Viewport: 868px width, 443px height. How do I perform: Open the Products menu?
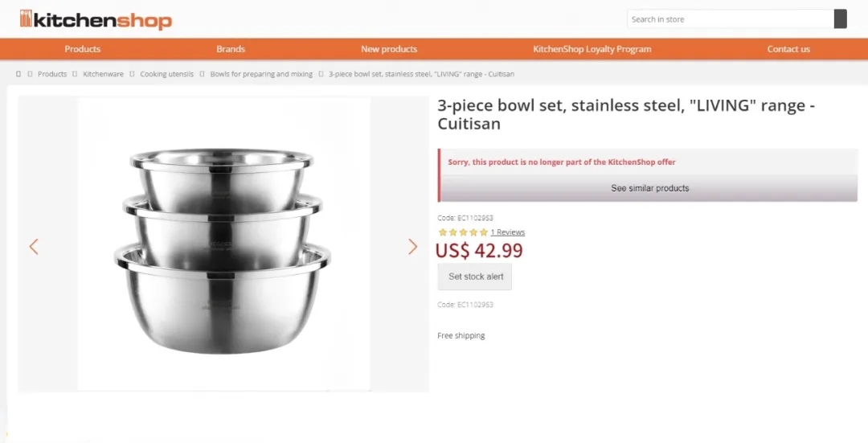coord(83,49)
